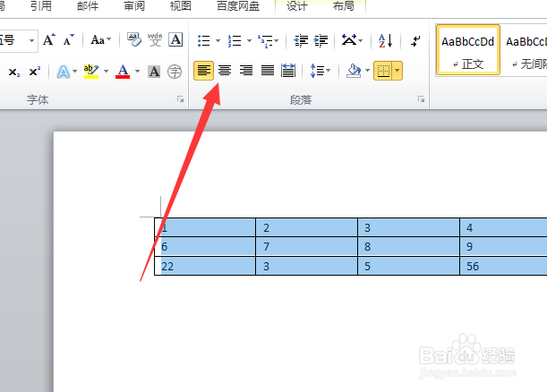This screenshot has height=392, width=547.
Task: Click the Shrink Font icon
Action: [x=68, y=40]
